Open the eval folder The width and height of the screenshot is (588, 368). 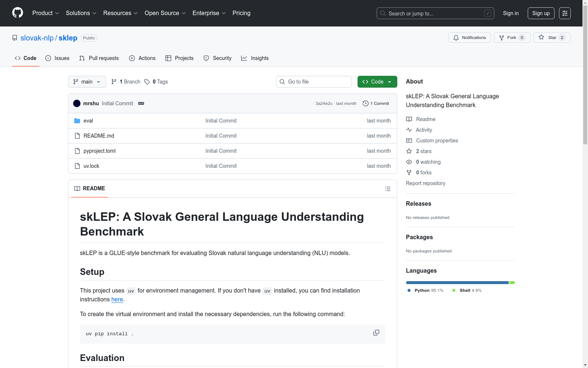pyautogui.click(x=88, y=121)
